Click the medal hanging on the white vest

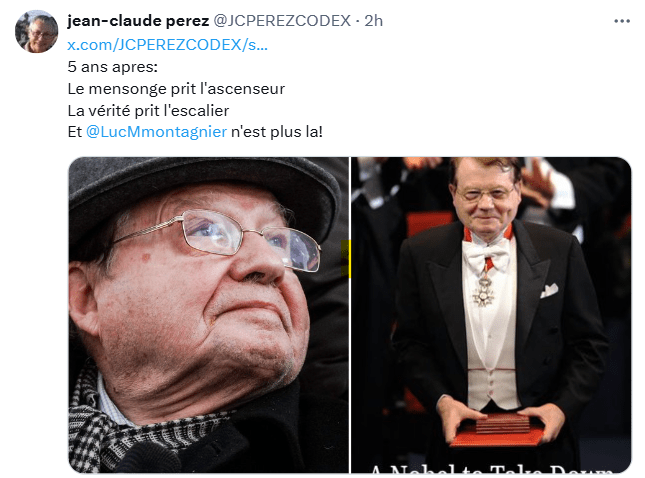[483, 290]
